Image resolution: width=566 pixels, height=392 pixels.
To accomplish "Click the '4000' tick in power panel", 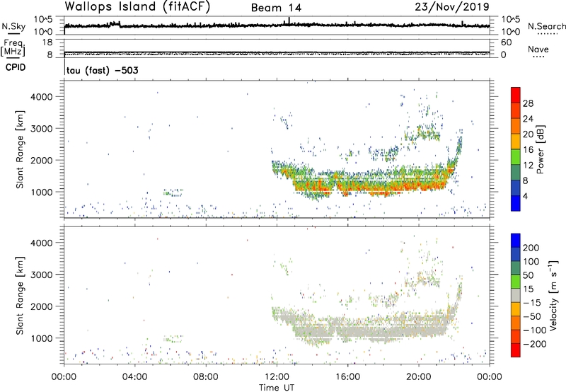I will point(42,97).
